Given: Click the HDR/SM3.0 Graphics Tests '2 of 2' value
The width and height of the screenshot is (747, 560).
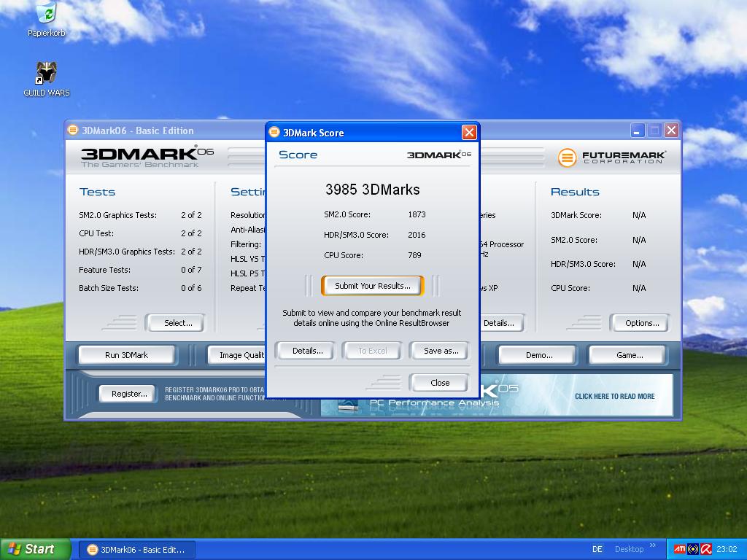Looking at the screenshot, I should pyautogui.click(x=191, y=252).
